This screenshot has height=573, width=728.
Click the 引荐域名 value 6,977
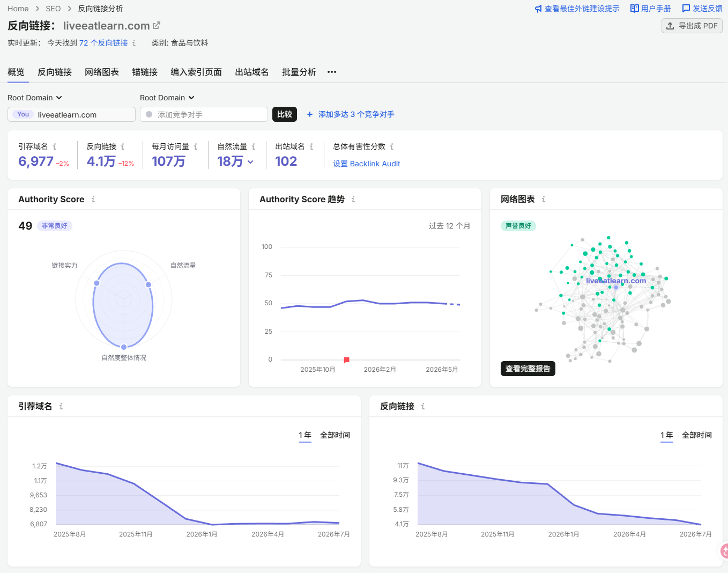(36, 161)
